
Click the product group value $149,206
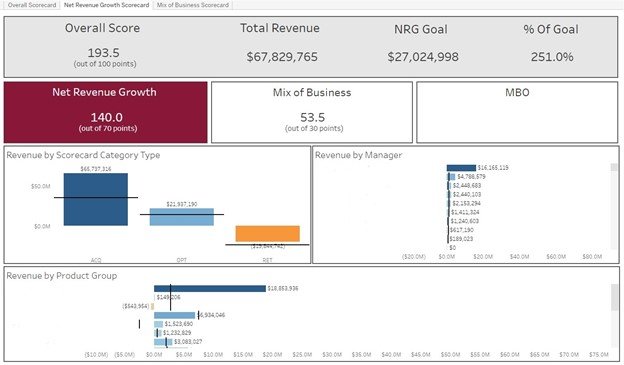tap(168, 297)
